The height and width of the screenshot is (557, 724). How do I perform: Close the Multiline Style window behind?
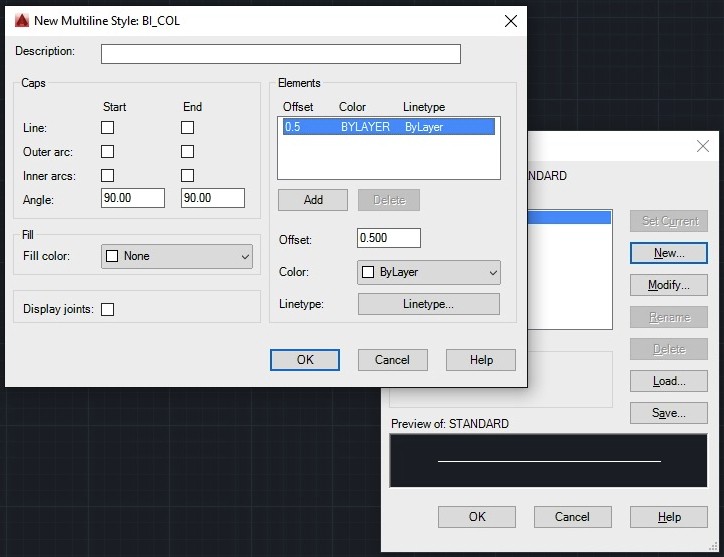(703, 146)
